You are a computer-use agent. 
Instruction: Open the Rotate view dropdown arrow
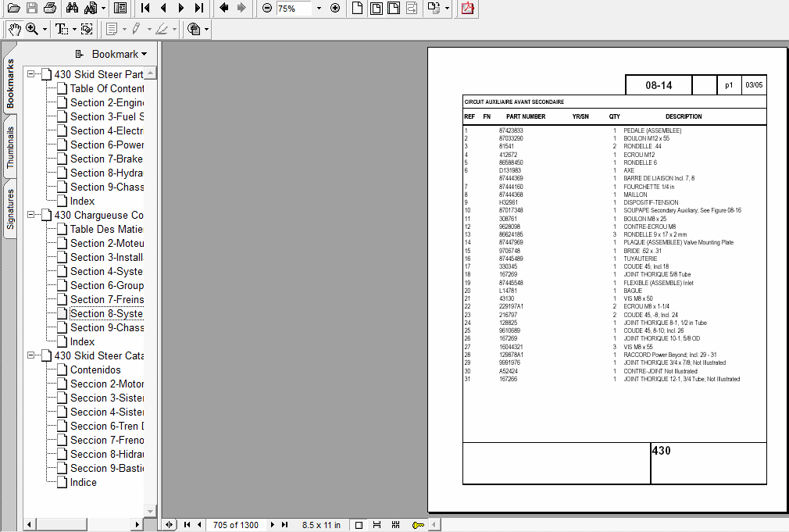pos(447,8)
